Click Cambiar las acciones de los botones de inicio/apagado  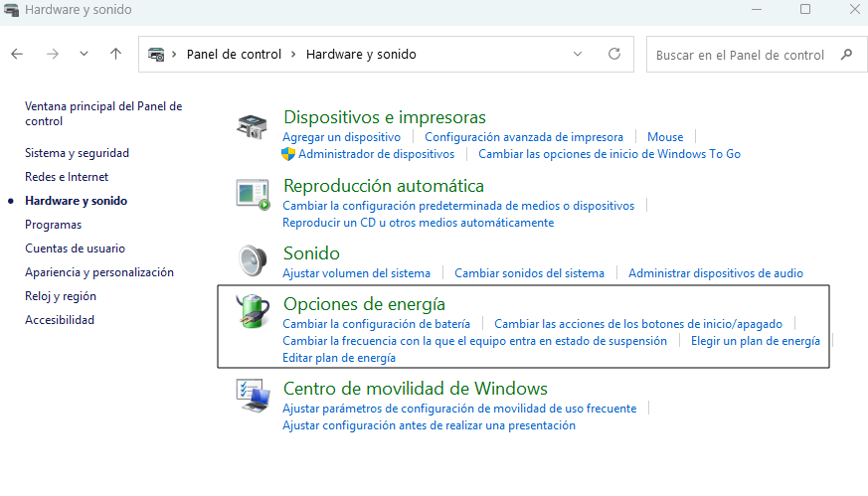click(638, 324)
